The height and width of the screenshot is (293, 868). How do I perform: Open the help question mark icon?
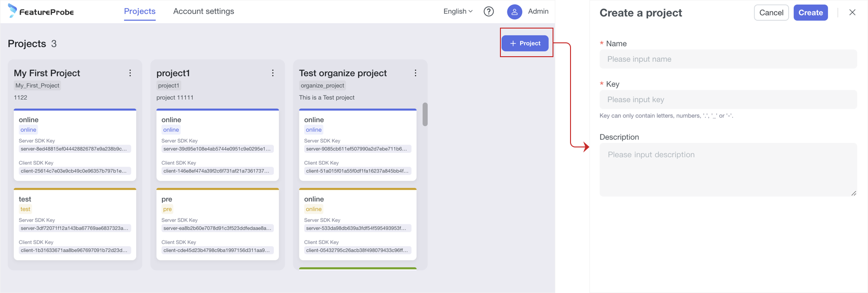tap(488, 12)
